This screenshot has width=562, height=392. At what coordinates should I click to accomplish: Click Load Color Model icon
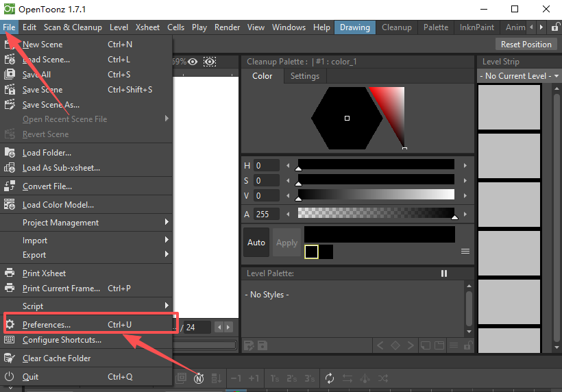(10, 204)
